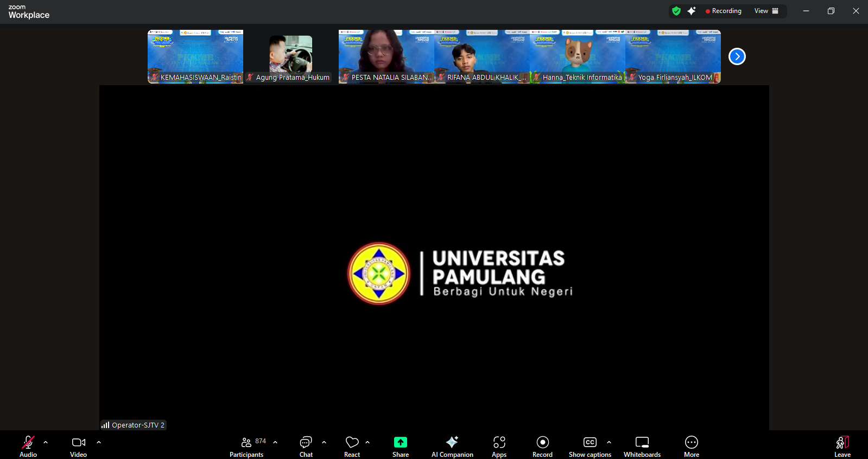
Task: Select Yoga Firliansyah_ILKOM video thumbnail
Action: (x=673, y=56)
